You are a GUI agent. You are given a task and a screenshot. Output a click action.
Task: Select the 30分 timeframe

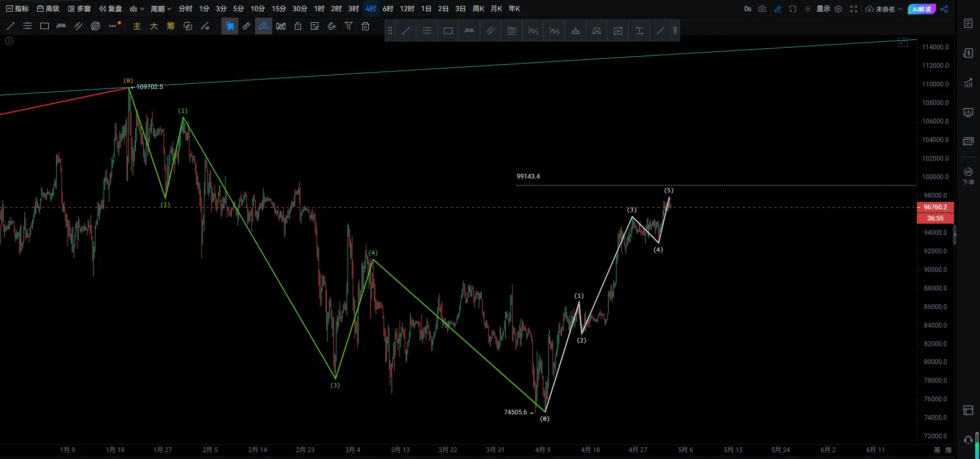[300, 8]
